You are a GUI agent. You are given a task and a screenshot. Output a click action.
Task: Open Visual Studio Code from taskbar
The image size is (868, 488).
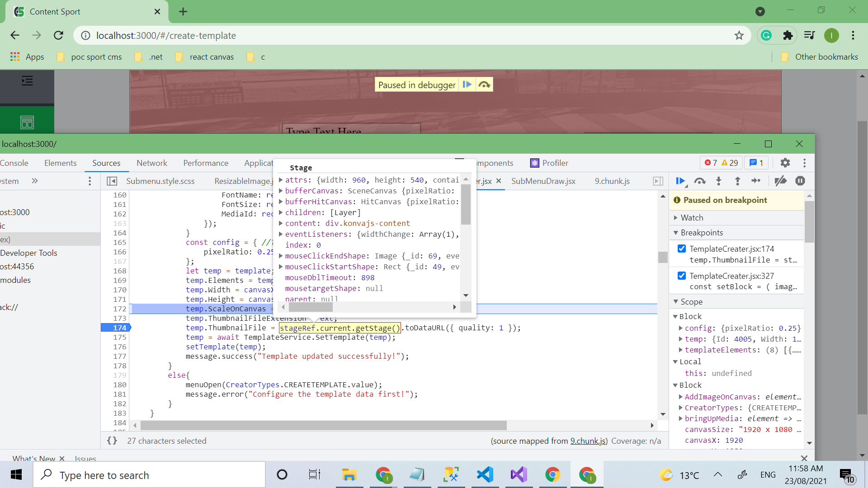[485, 475]
